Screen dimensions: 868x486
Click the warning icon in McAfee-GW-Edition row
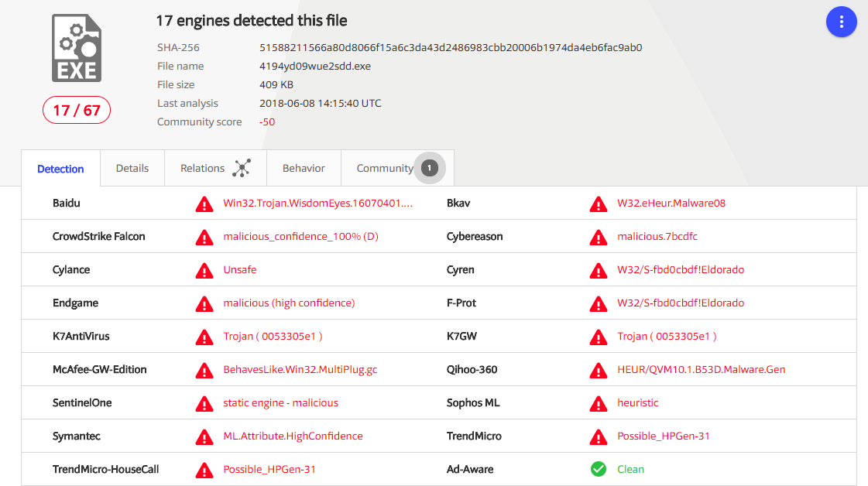pos(204,370)
